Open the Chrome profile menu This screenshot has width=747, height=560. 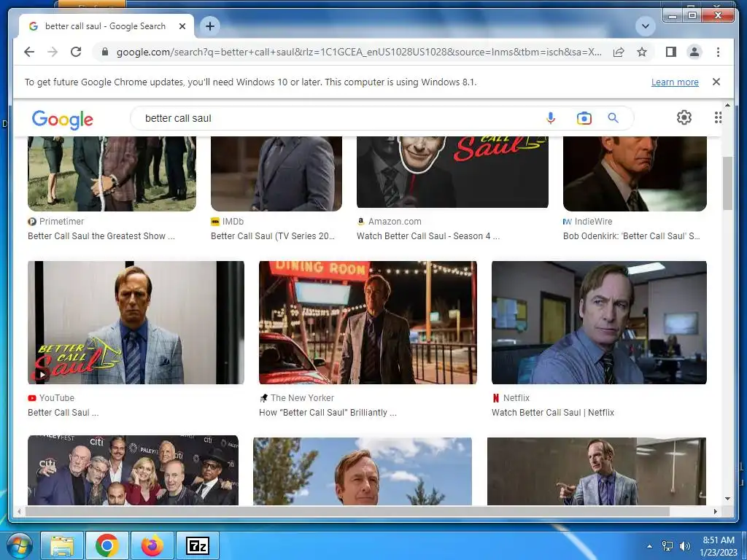(x=694, y=52)
